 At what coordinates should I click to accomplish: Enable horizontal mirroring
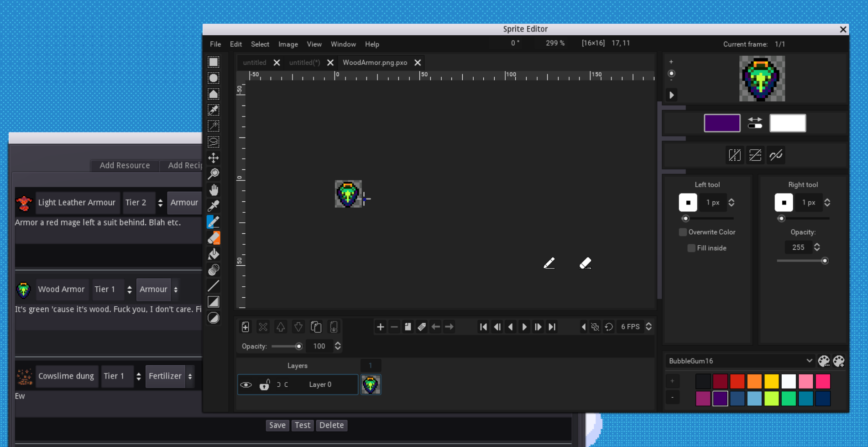(735, 155)
